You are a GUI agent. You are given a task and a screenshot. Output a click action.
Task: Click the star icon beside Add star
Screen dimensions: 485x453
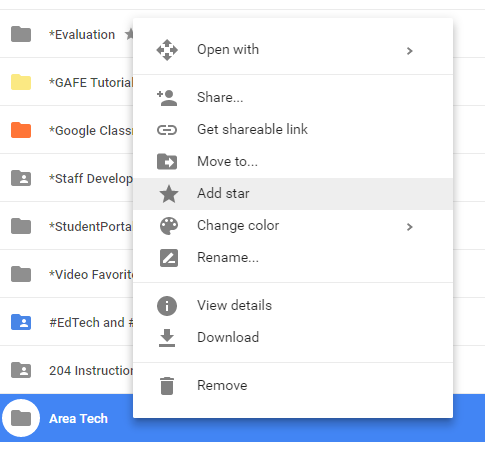(169, 194)
